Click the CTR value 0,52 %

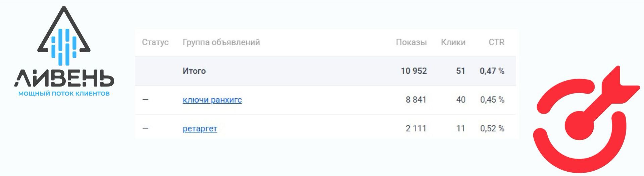click(x=492, y=128)
